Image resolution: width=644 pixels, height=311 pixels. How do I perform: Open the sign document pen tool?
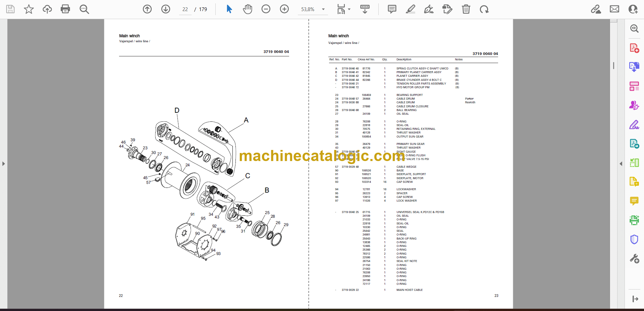pos(429,9)
